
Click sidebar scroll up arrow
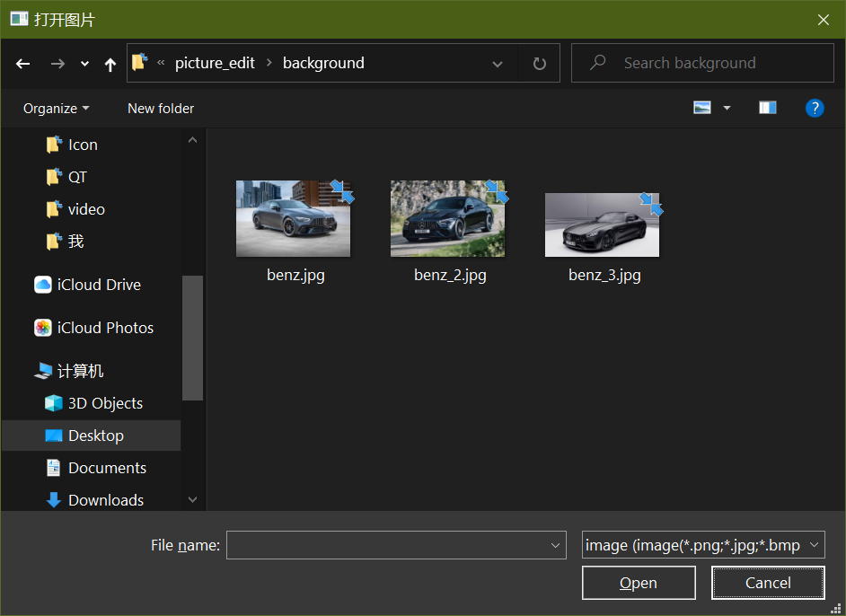click(192, 140)
